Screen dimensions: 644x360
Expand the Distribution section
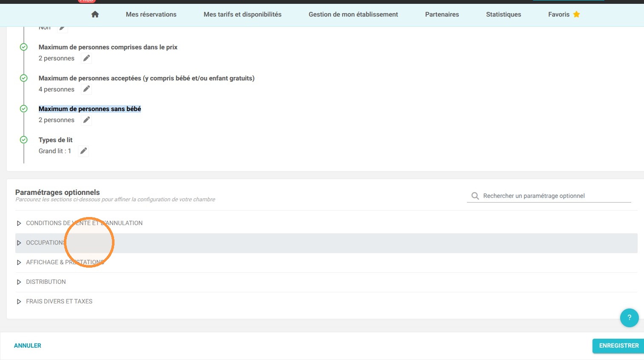(x=326, y=282)
